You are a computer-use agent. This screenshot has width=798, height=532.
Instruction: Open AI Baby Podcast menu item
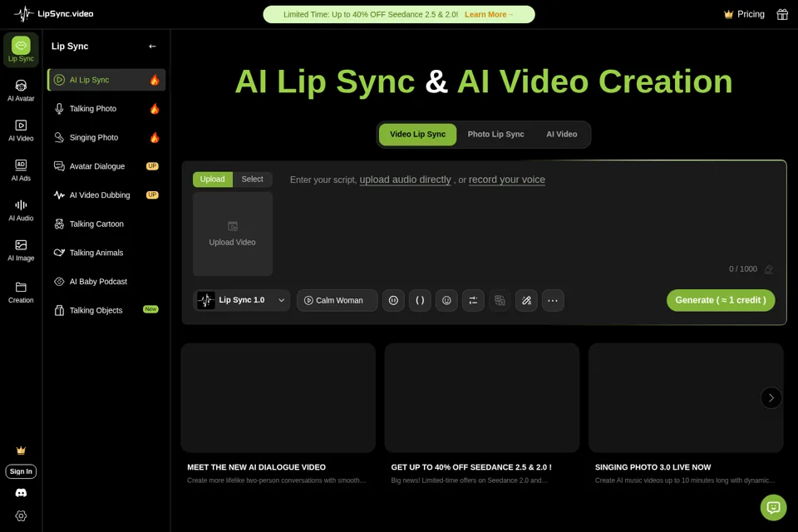click(106, 282)
